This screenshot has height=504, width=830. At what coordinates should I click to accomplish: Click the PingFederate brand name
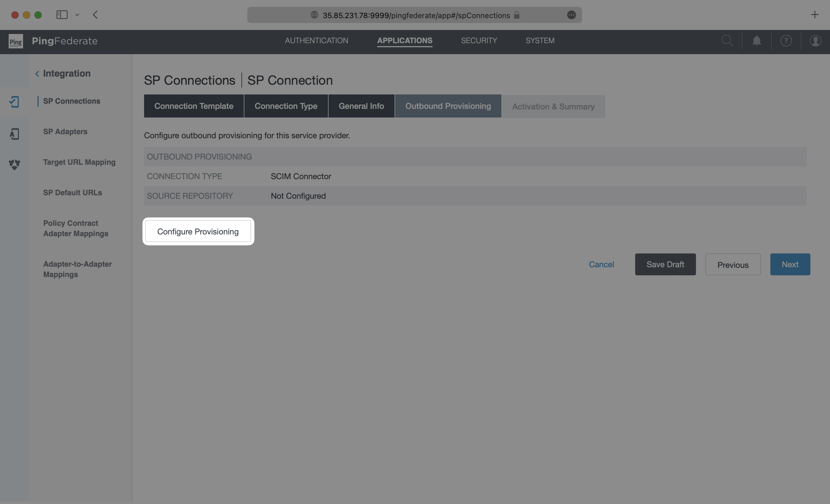pos(65,41)
